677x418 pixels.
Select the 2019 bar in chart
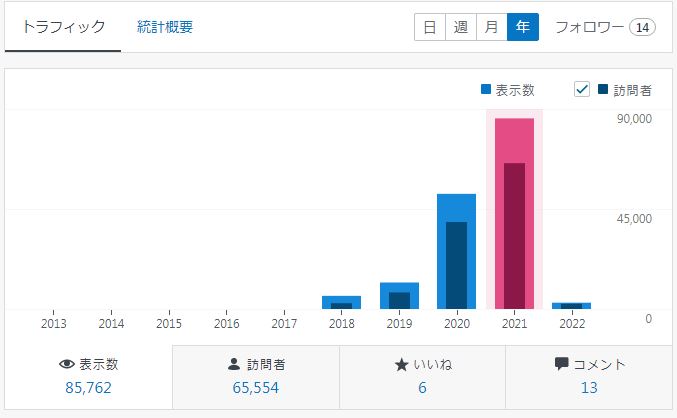(399, 296)
